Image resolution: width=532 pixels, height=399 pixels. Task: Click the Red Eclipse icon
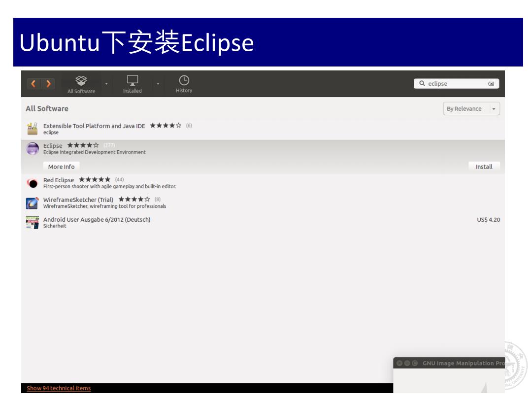33,183
